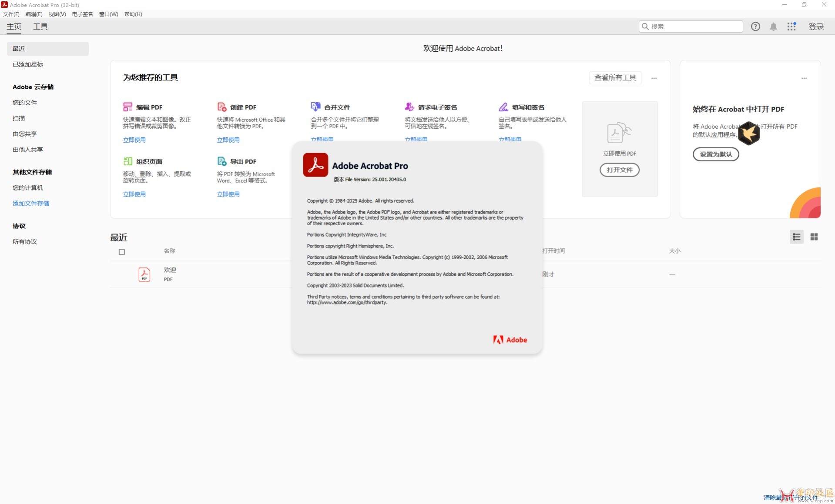Open the 文件(F) menu
Viewport: 835px width, 504px height.
pos(11,14)
